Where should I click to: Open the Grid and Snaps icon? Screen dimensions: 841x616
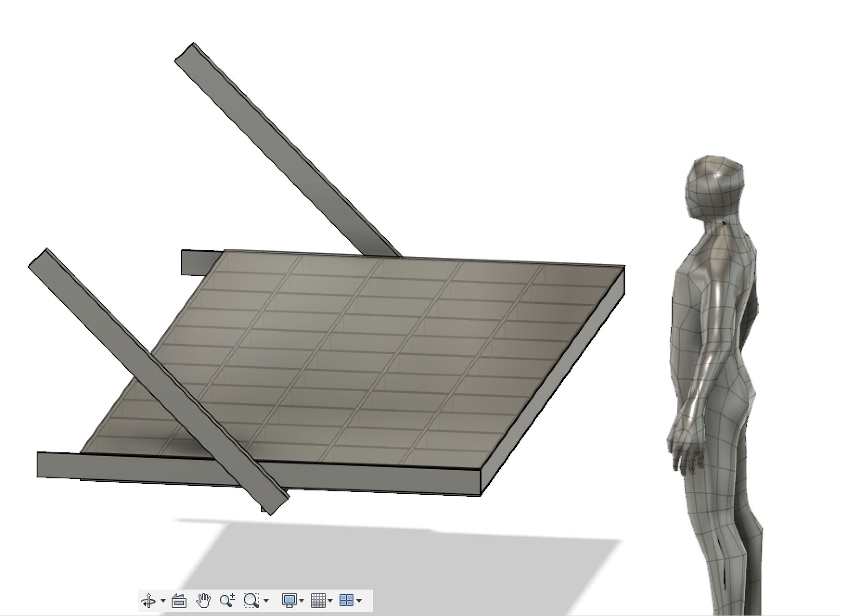(x=318, y=601)
